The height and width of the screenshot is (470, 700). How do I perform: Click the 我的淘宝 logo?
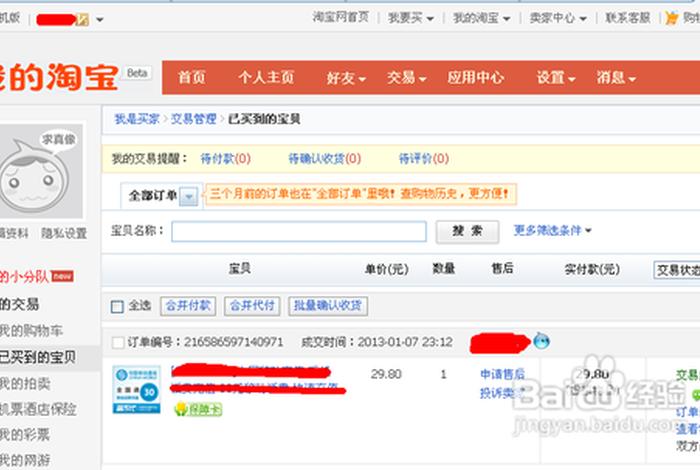[x=59, y=77]
